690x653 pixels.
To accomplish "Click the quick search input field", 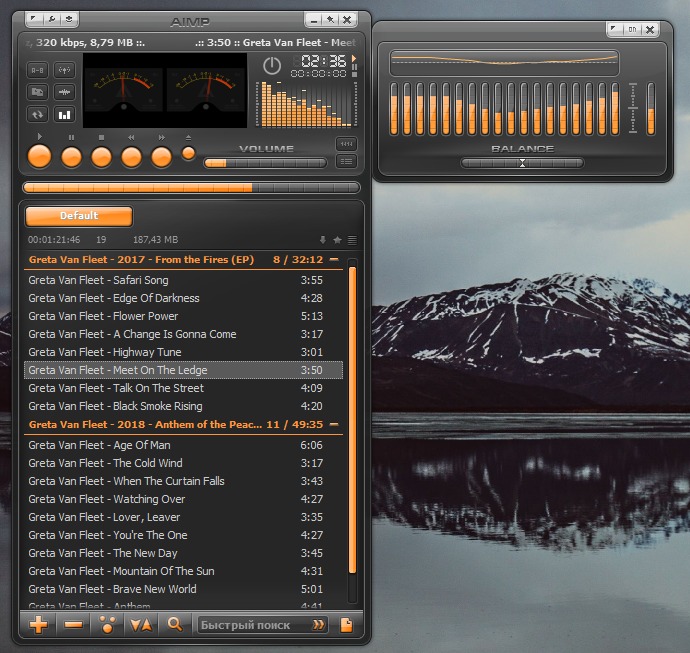I will pos(252,625).
